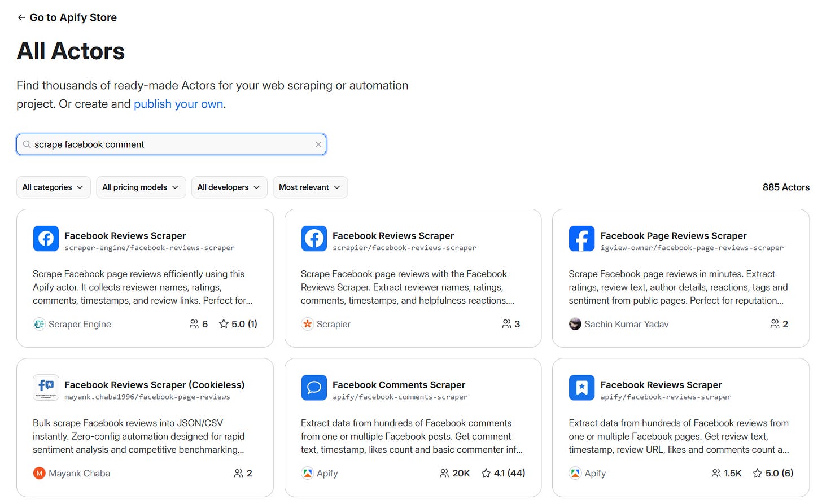Click the star rating icon beside 5.0 (1)

(224, 324)
